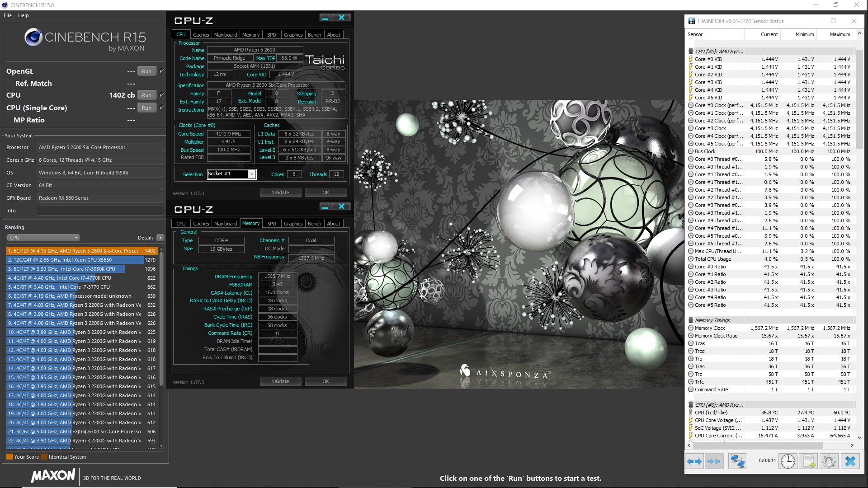Screen dimensions: 868x488
Task: Select ranking row 3C/6T AMD FX(tm)-6300
Action: (82, 432)
